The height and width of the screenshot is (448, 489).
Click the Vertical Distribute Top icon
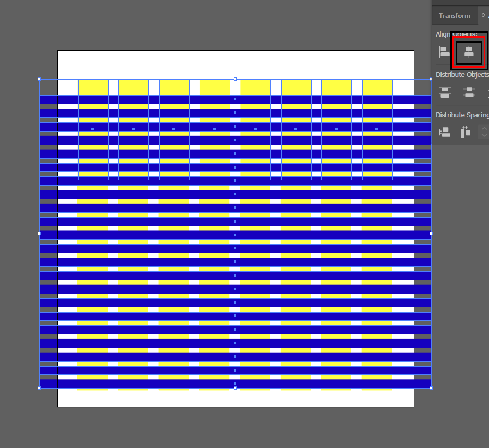[445, 92]
